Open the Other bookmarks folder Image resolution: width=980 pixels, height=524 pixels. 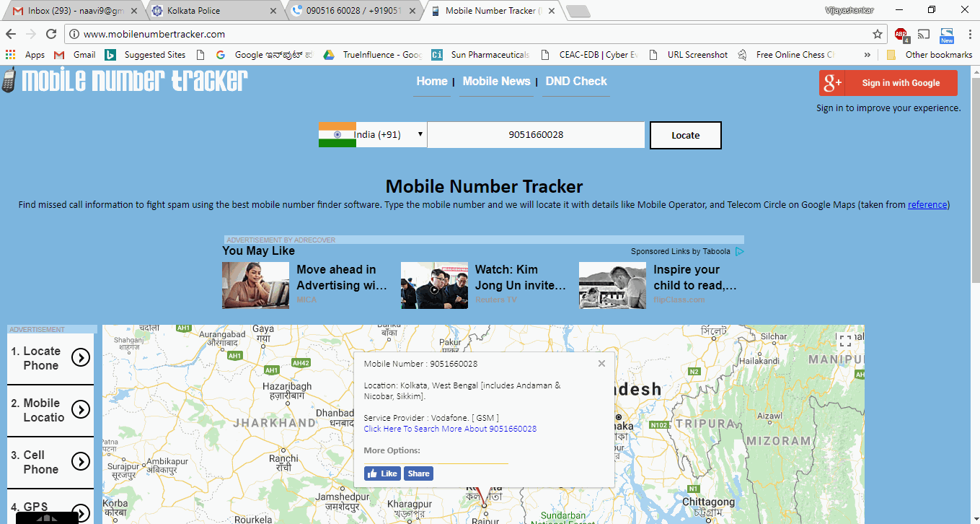(x=931, y=55)
